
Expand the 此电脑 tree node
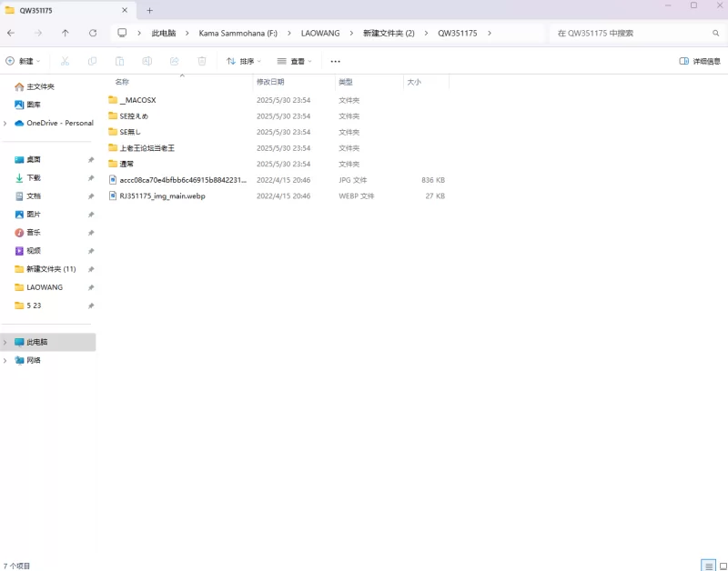(x=5, y=343)
